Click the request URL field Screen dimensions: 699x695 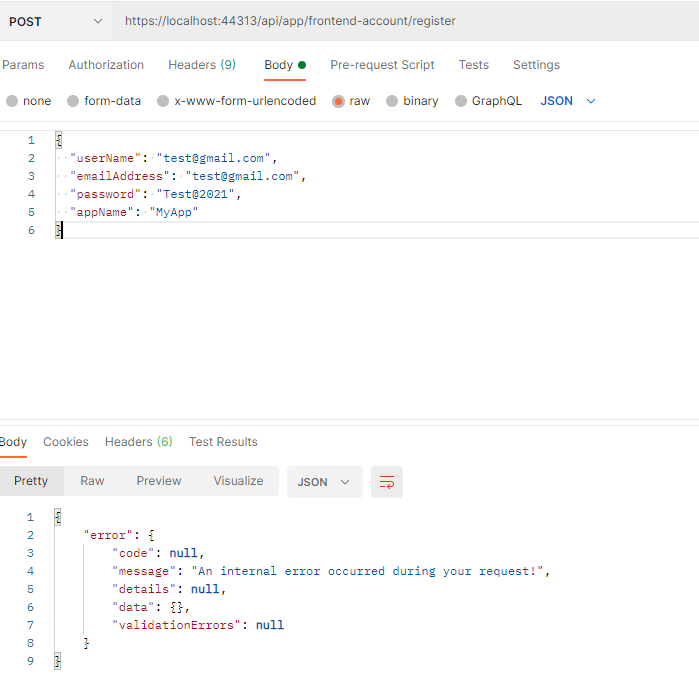click(406, 21)
